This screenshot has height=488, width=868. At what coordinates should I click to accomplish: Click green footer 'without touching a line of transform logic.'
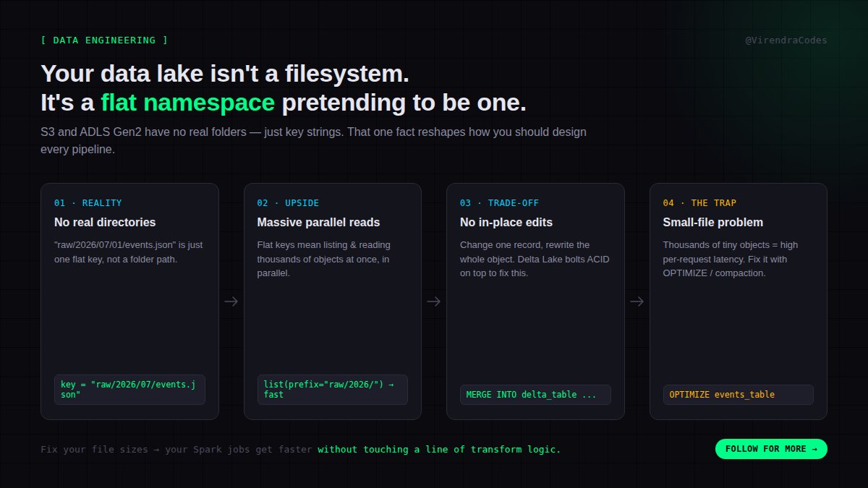click(x=439, y=450)
